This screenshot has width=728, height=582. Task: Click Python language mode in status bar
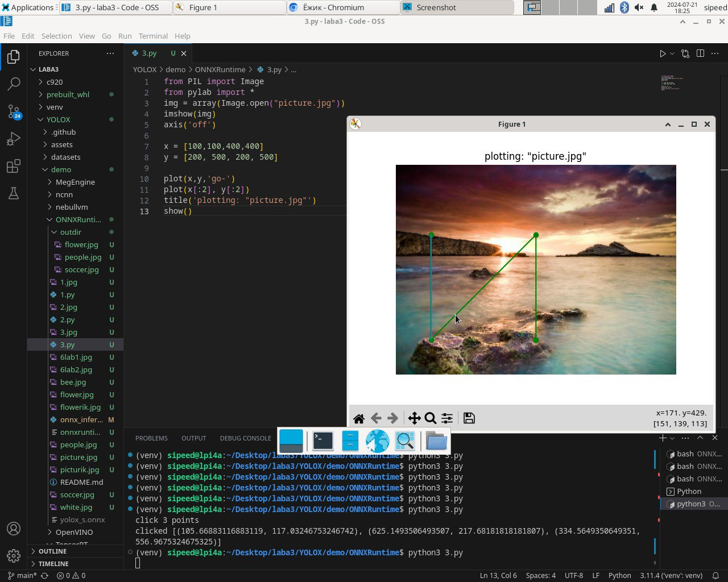tap(619, 575)
